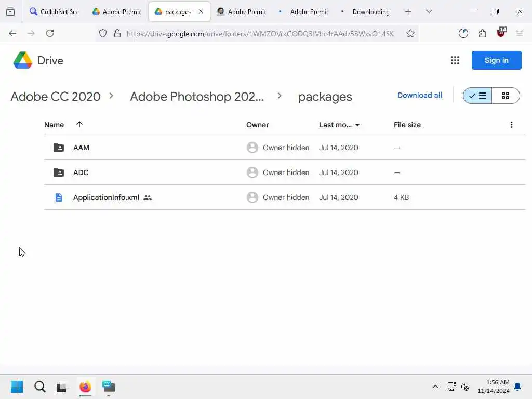Switch to list layout view
The image size is (532, 399).
477,96
